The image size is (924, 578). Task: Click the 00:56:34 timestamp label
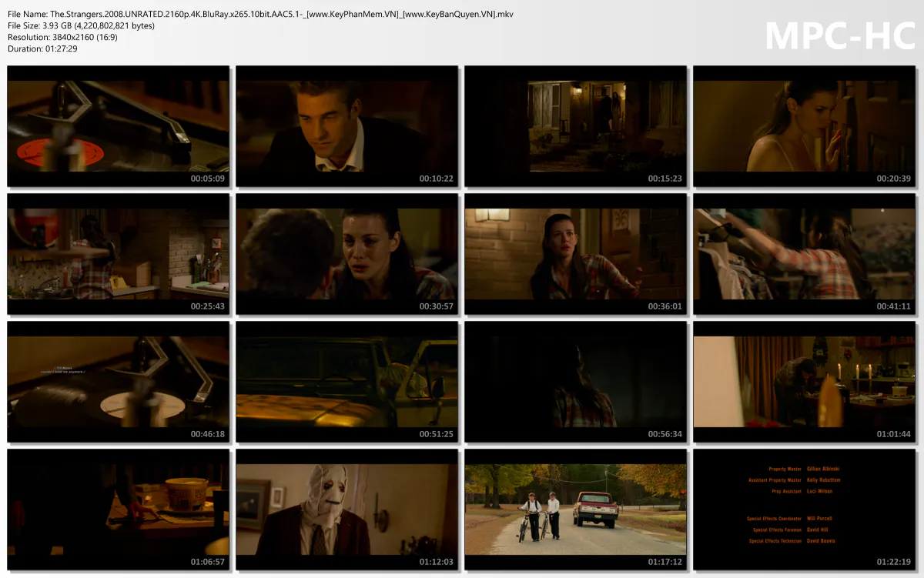666,433
